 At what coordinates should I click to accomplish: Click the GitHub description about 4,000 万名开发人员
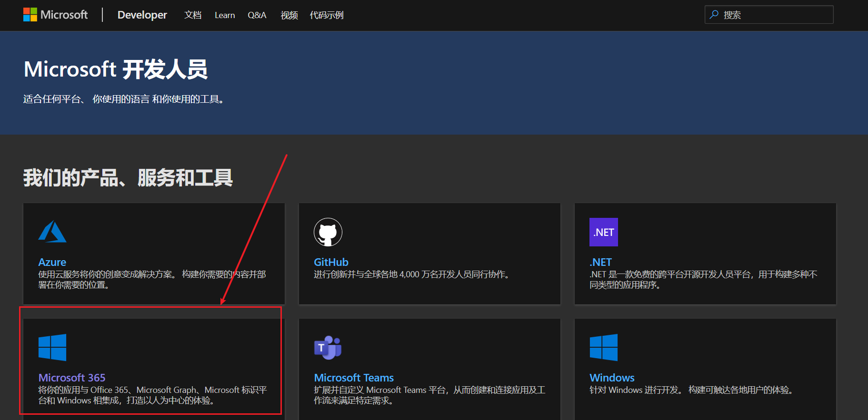pos(412,274)
